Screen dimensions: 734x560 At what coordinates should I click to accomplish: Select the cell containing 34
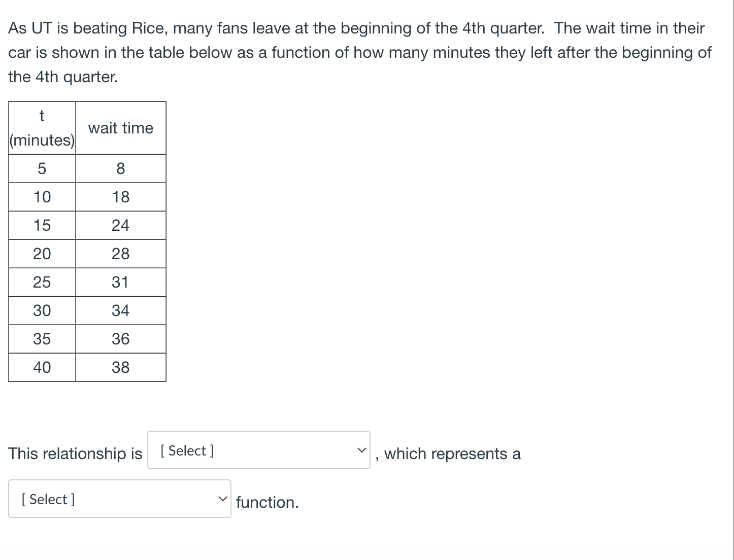coord(121,310)
